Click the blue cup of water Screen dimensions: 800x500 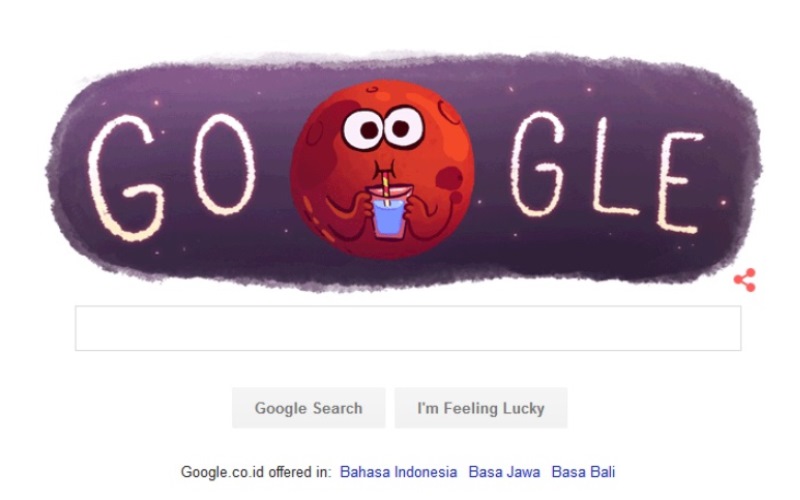(389, 217)
